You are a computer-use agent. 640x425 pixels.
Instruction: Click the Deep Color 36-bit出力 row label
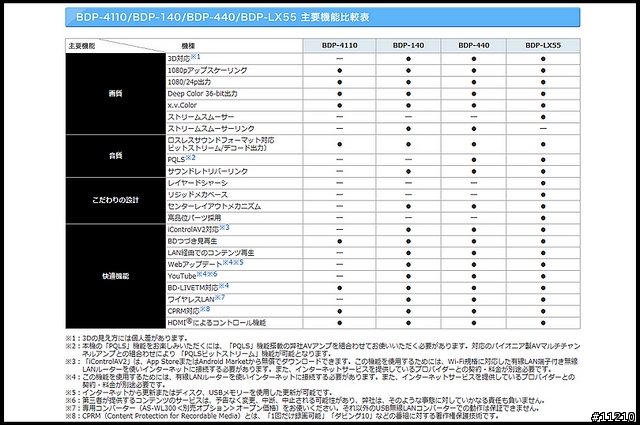[x=202, y=93]
